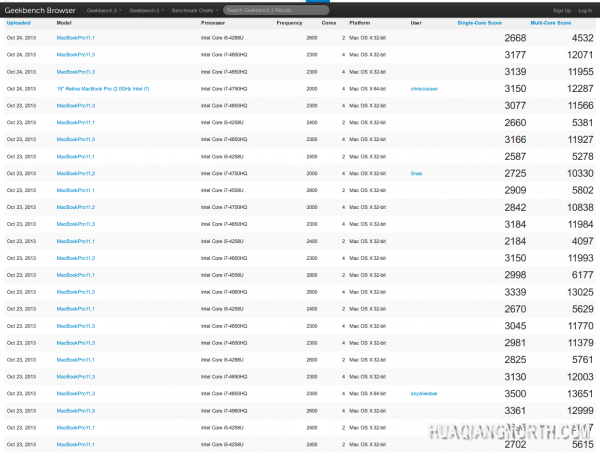
Task: Select the multi-core score 4532
Action: (582, 38)
